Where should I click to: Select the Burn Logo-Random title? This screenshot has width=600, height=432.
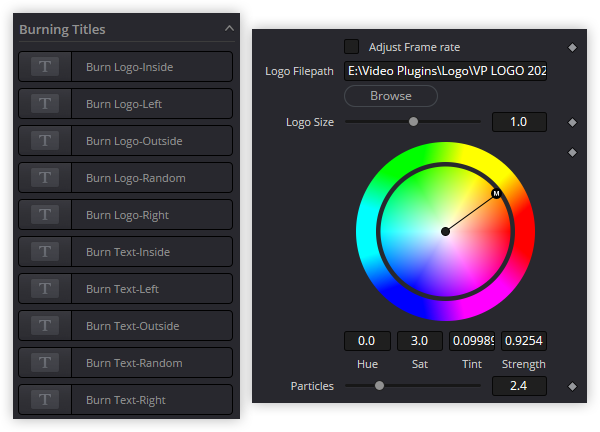click(126, 178)
